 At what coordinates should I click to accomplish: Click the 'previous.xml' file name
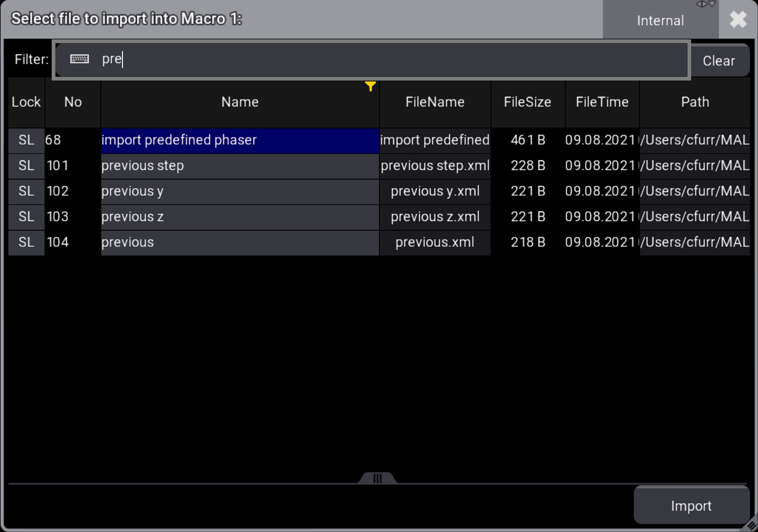pyautogui.click(x=435, y=243)
